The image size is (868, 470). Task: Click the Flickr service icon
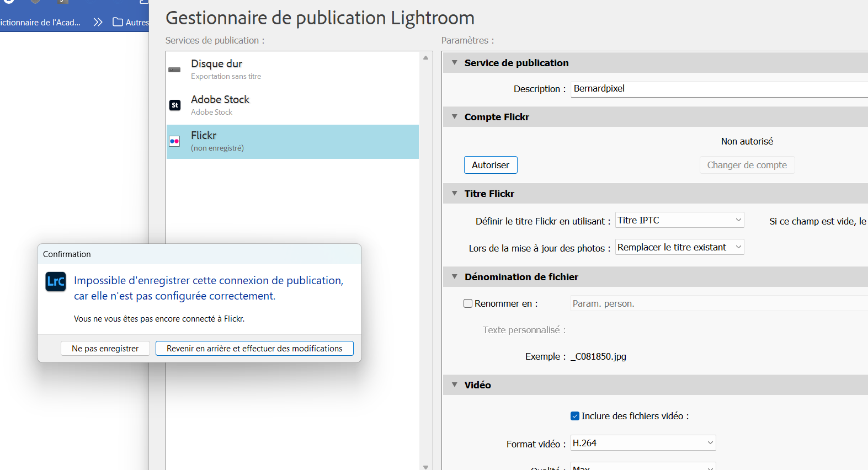174,141
